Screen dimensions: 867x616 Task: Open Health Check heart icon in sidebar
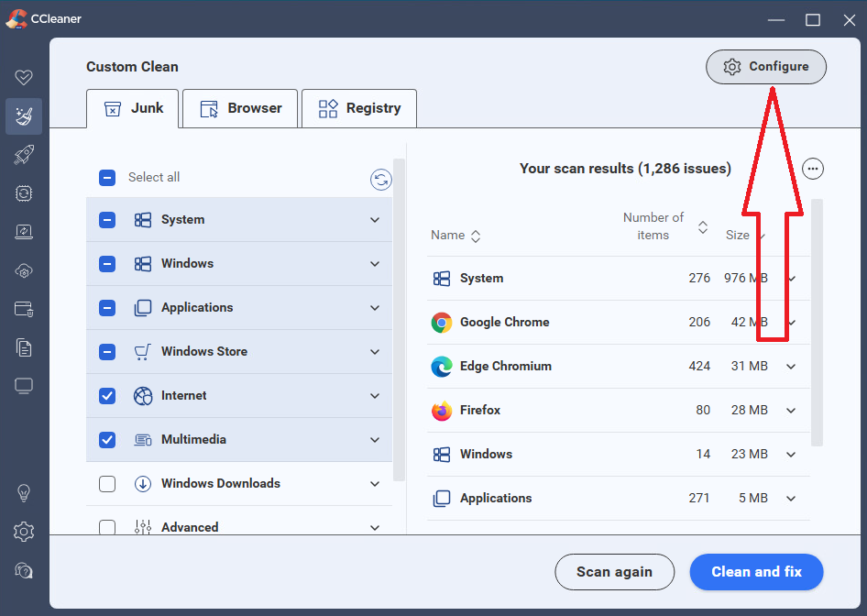pyautogui.click(x=24, y=78)
